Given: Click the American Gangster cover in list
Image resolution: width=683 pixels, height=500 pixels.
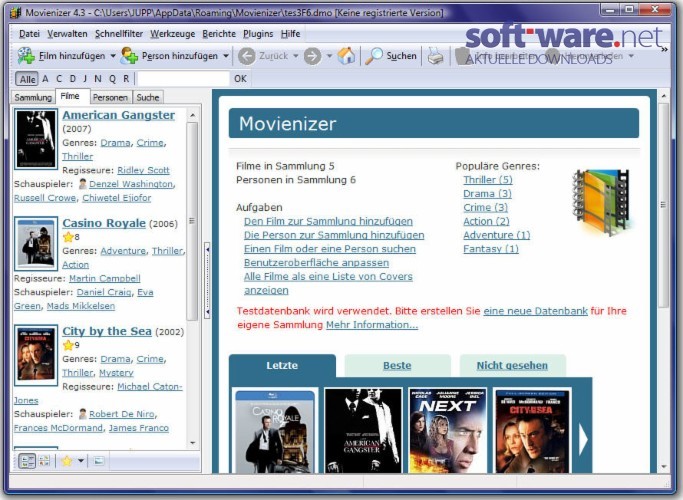Looking at the screenshot, I should pos(36,139).
